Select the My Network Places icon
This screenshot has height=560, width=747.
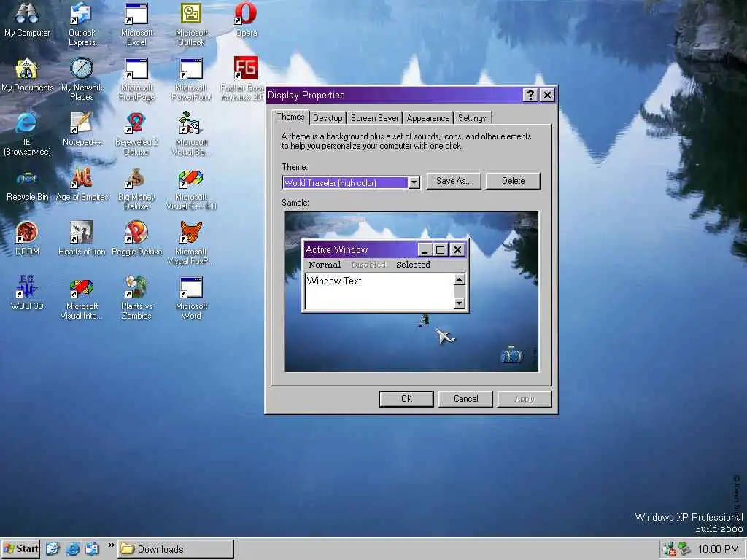point(82,79)
